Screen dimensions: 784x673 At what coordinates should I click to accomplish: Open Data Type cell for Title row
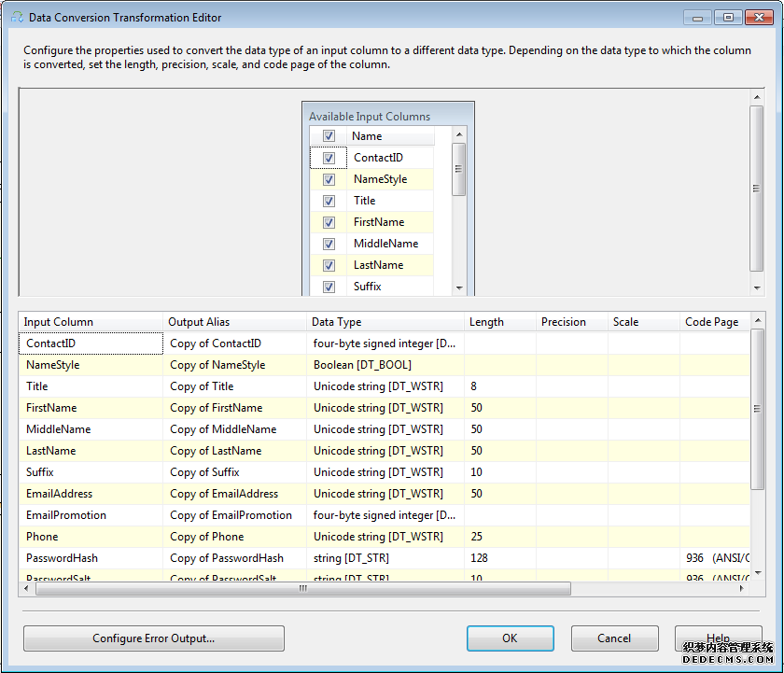coord(385,386)
